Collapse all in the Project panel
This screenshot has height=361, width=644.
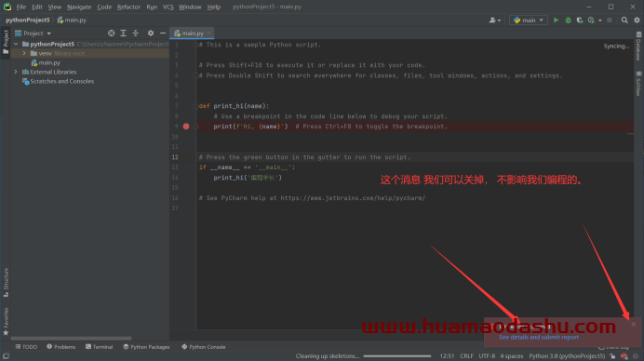click(136, 33)
